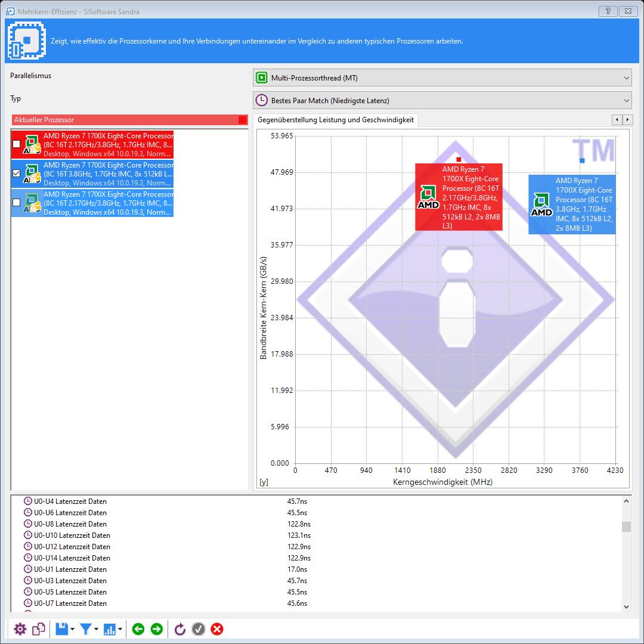Image resolution: width=644 pixels, height=644 pixels.
Task: Click the blue filter funnel icon
Action: click(86, 629)
